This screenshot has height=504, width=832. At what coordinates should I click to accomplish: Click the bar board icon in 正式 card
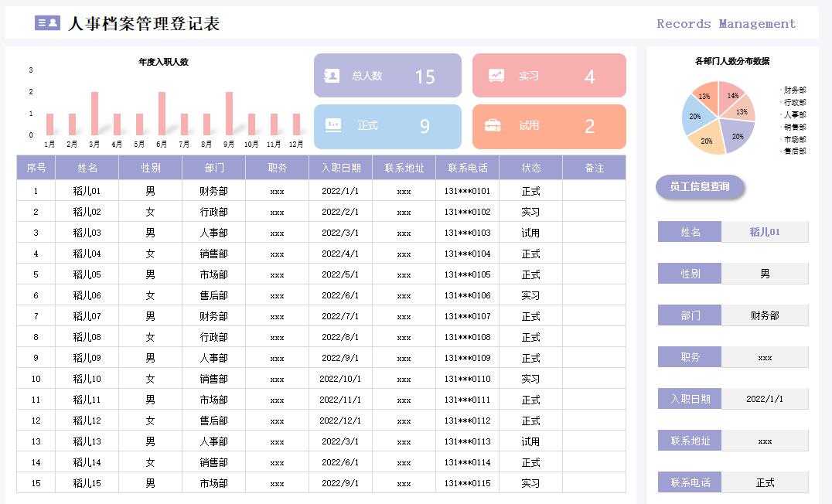click(x=333, y=125)
